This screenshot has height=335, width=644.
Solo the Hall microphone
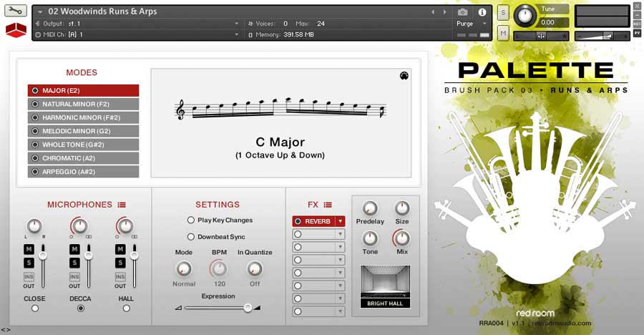tap(120, 262)
